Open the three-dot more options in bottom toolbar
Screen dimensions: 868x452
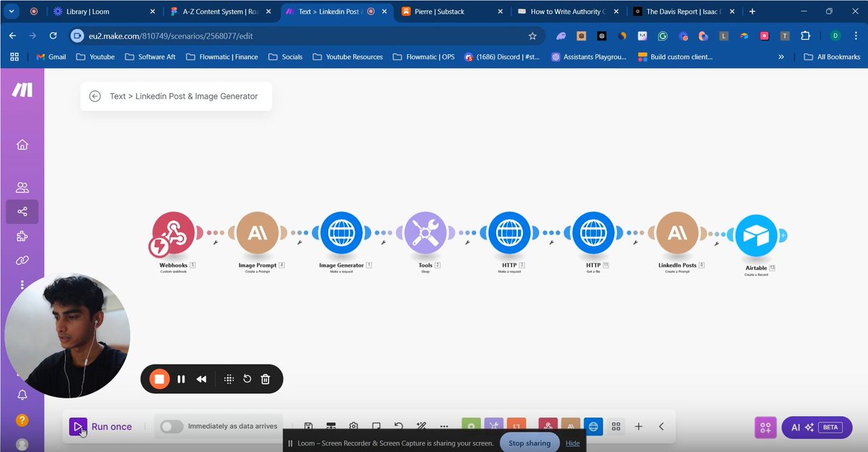click(444, 427)
